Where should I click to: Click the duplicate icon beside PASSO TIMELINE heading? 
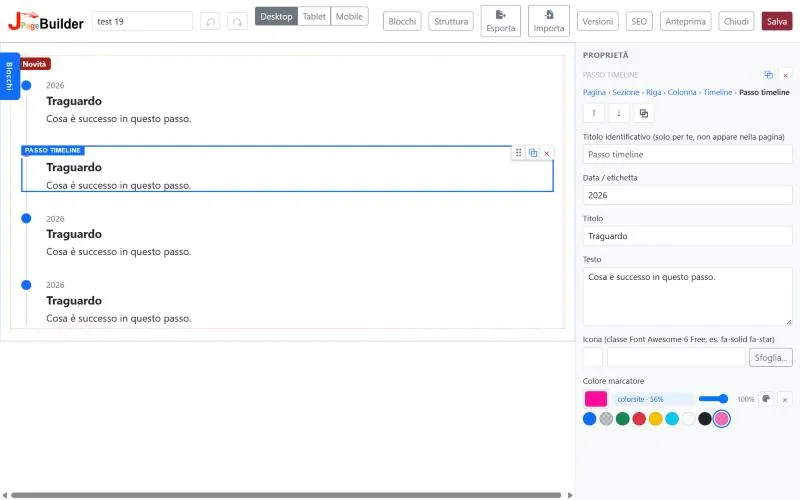(768, 75)
